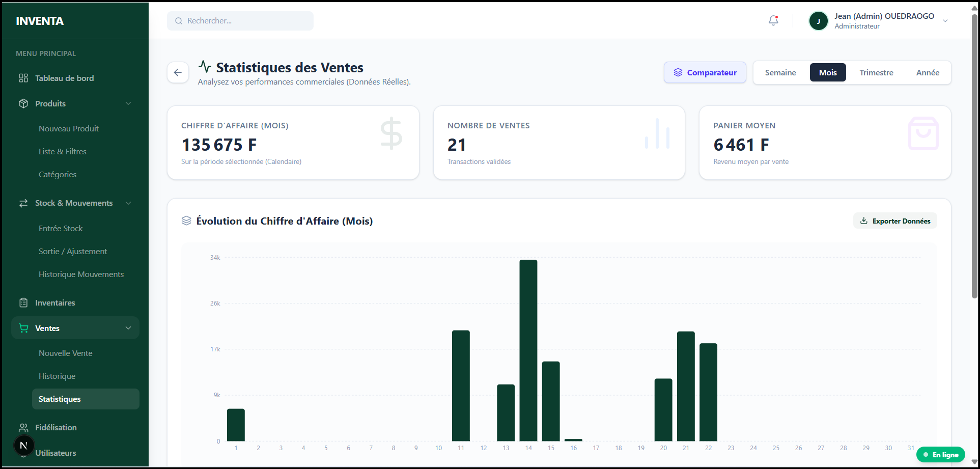Click the Inventaires clipboard icon

[23, 303]
